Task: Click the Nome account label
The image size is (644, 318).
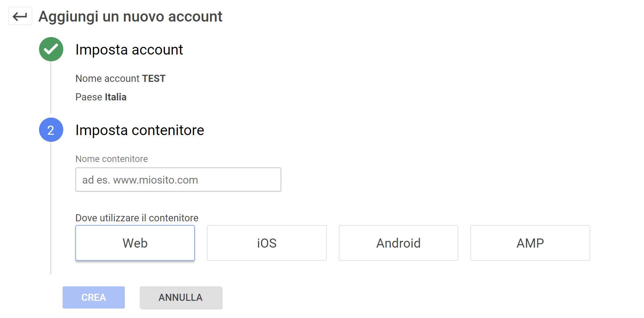Action: coord(107,78)
